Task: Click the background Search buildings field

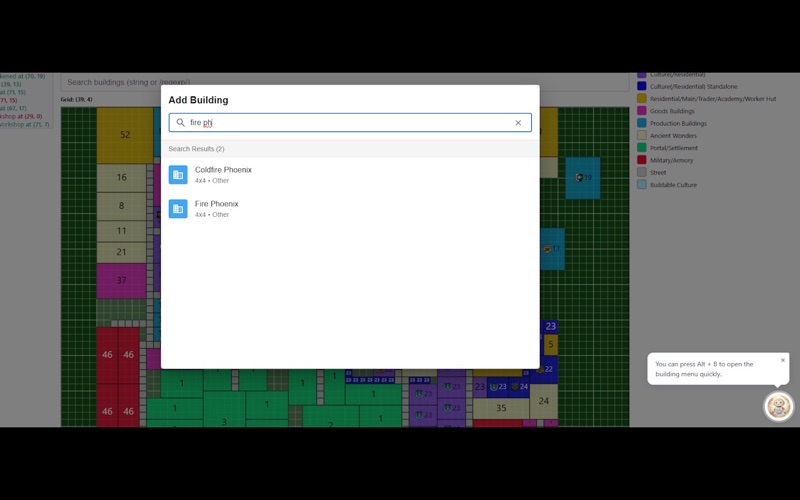Action: pyautogui.click(x=345, y=82)
